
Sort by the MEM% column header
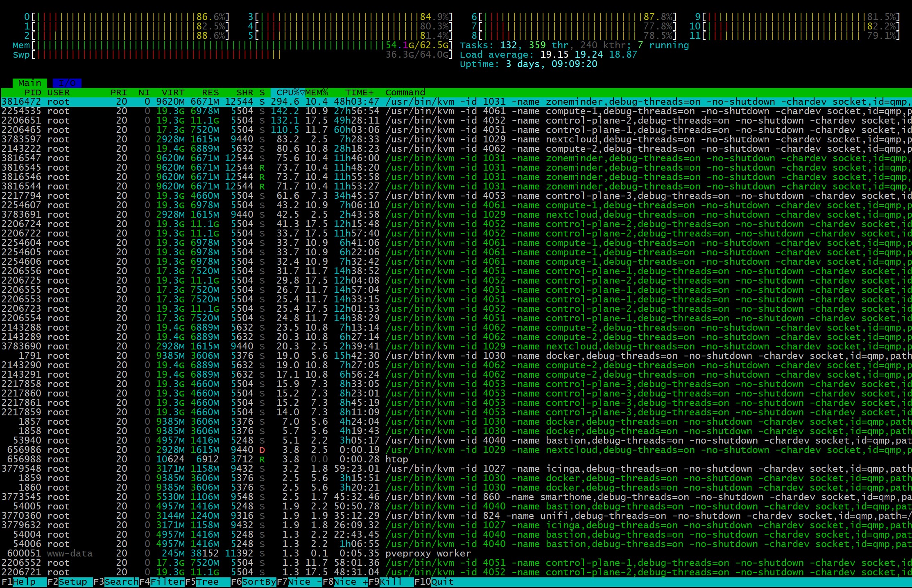point(317,92)
